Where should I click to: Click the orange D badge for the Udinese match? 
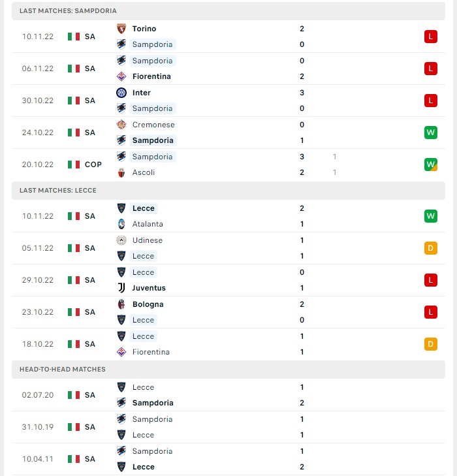(431, 248)
